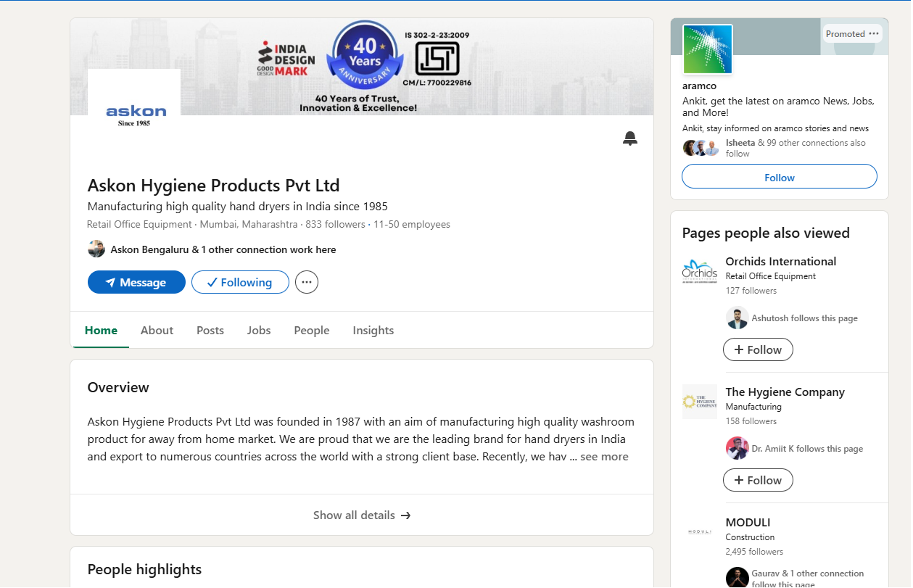The height and width of the screenshot is (588, 913).
Task: Click the '2,495 followers' text under MODULI
Action: pos(754,552)
